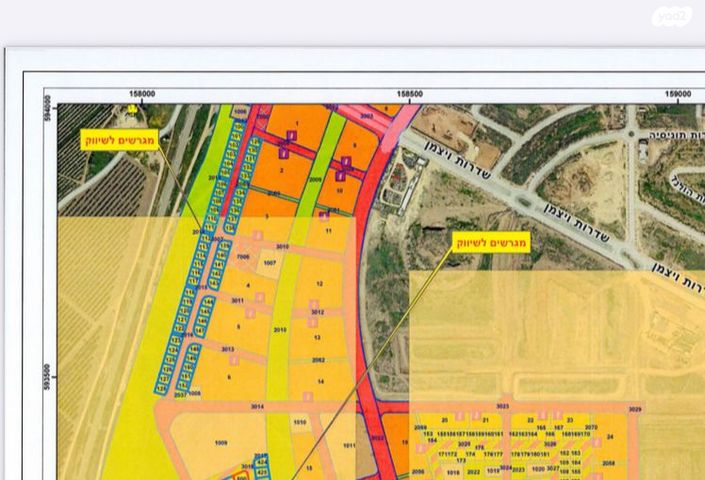Click plot number 3029 at right edge
The height and width of the screenshot is (480, 705).
point(635,409)
